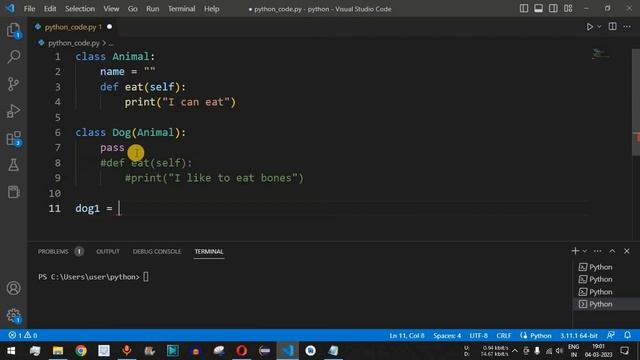The image size is (640, 360).
Task: Open the terminal launch profile dropdown
Action: [584, 251]
